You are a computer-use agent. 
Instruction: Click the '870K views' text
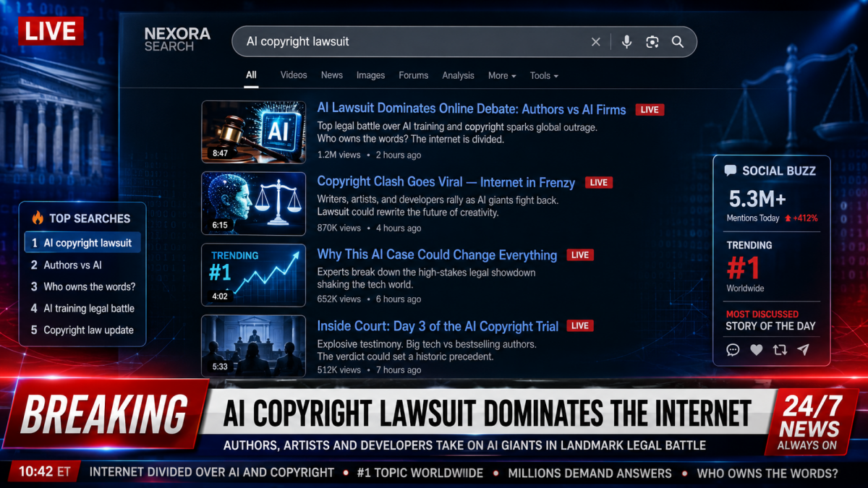[339, 228]
